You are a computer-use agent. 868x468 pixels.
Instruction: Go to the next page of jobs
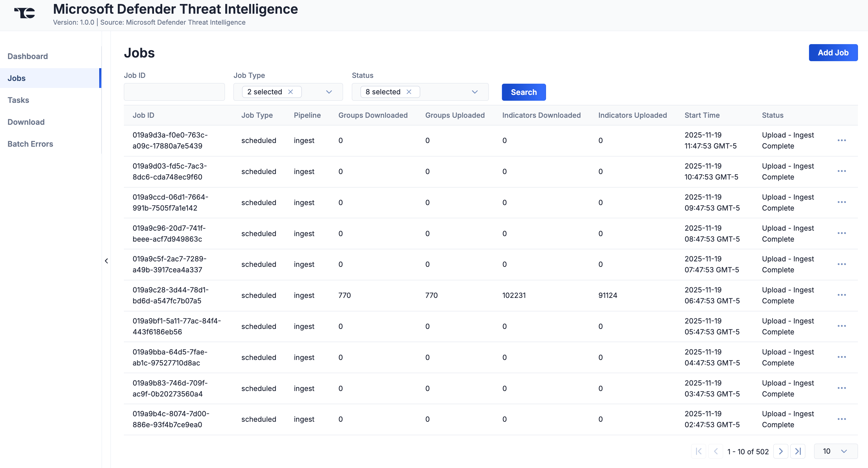(x=781, y=451)
